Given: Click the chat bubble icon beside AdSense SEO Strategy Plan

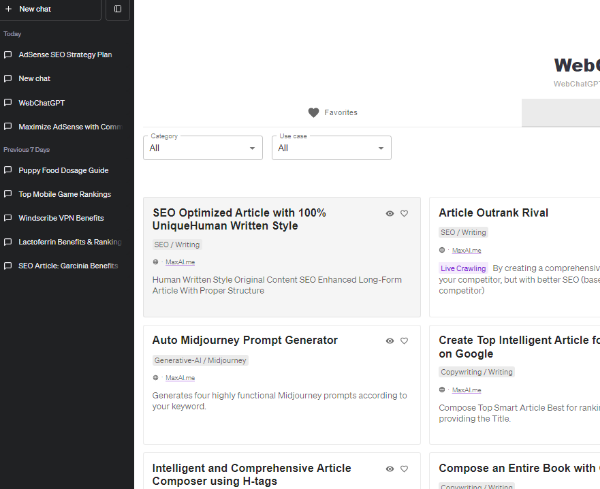Looking at the screenshot, I should click(8, 55).
